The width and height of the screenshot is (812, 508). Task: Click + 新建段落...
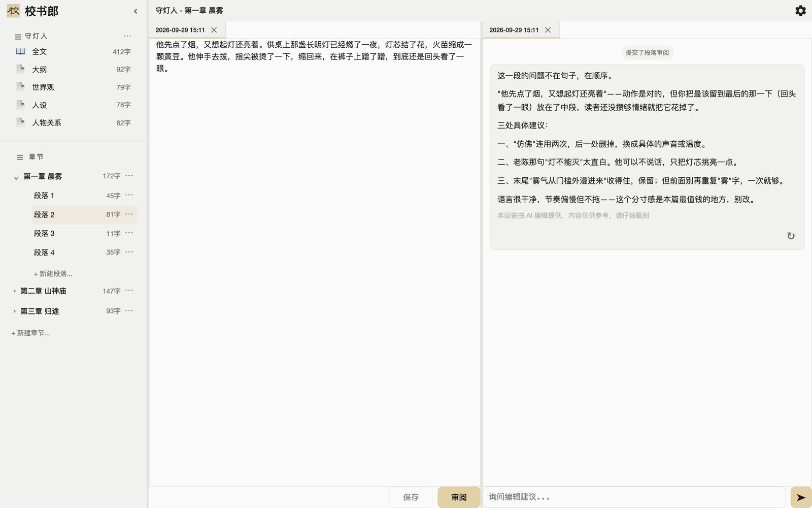click(53, 274)
